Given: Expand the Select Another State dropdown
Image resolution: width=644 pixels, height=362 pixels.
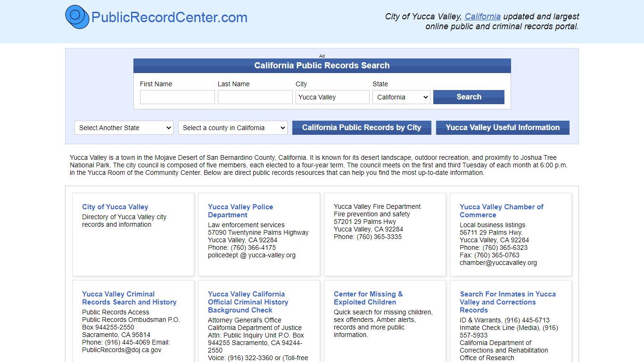Looking at the screenshot, I should click(124, 128).
